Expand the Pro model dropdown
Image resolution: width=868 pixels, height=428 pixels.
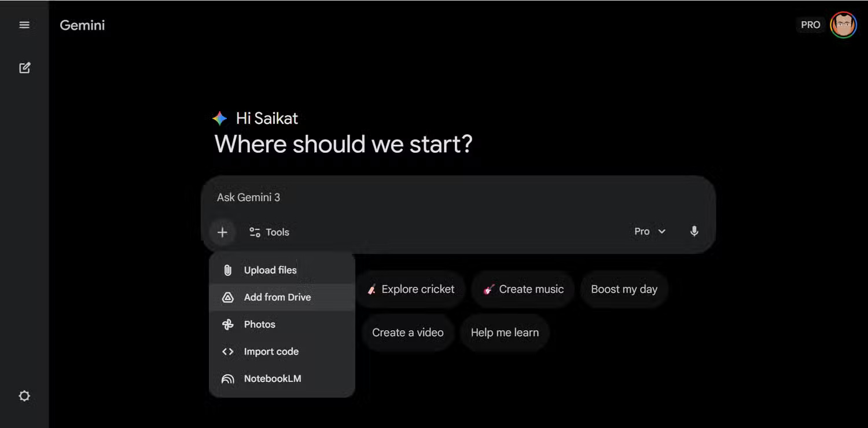point(649,231)
